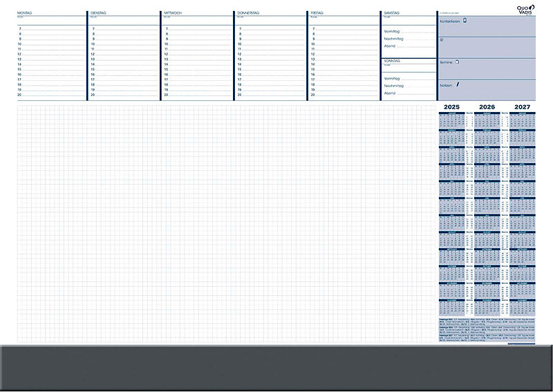This screenshot has width=553, height=392.
Task: Click the Quo Vadis logo
Action: coord(525,9)
